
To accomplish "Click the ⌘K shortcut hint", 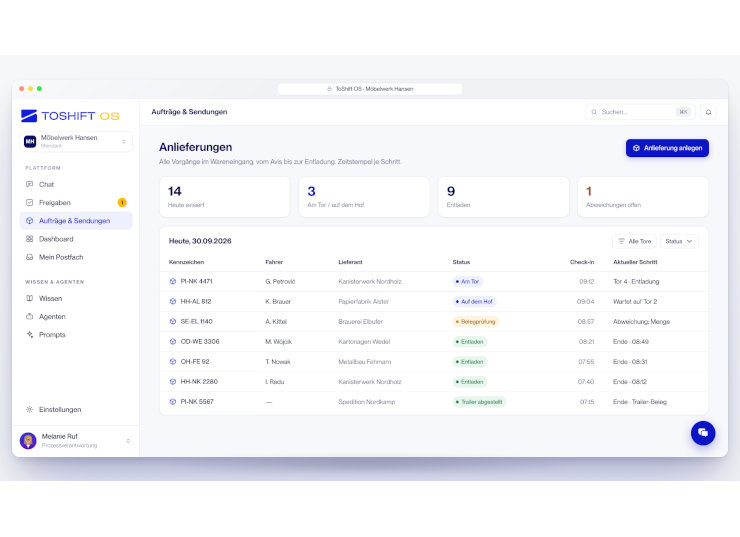I will 683,112.
